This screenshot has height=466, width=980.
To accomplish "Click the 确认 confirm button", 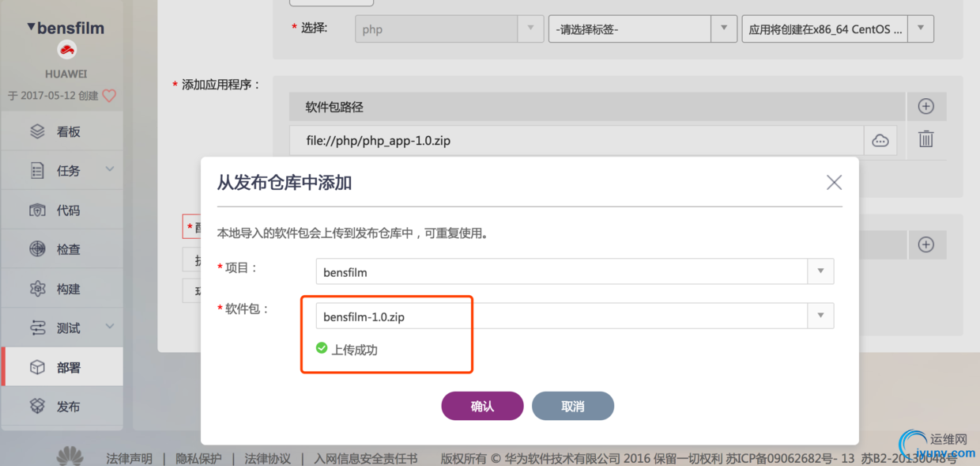I will click(482, 406).
